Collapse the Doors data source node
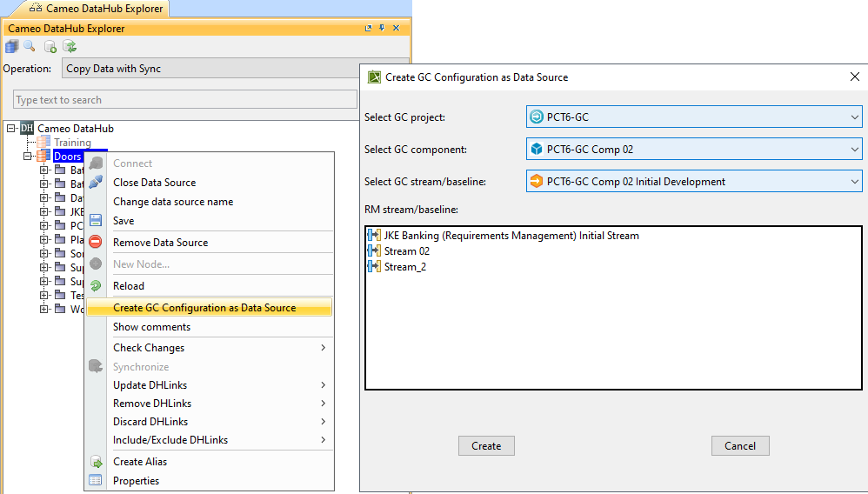Viewport: 868px width, 494px height. (x=28, y=157)
